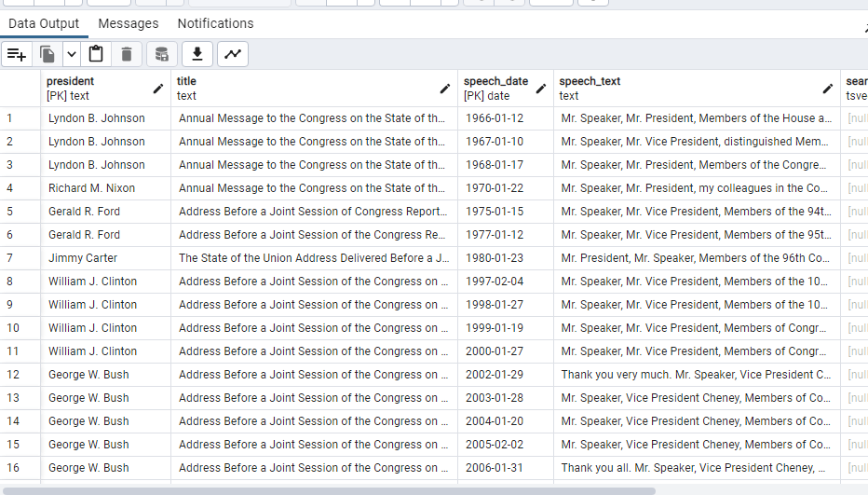868x495 pixels.
Task: Open the Notifications tab
Action: (x=215, y=23)
